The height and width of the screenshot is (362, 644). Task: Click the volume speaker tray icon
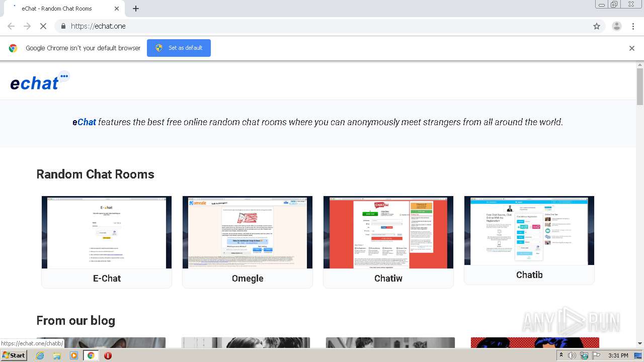(572, 355)
